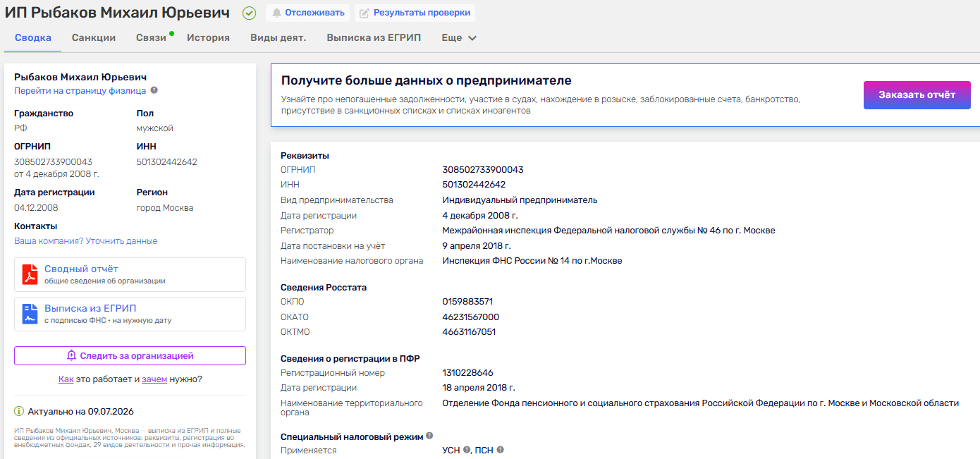Click the Заказать отчёт button
Viewport: 980px width, 459px height.
tap(917, 95)
